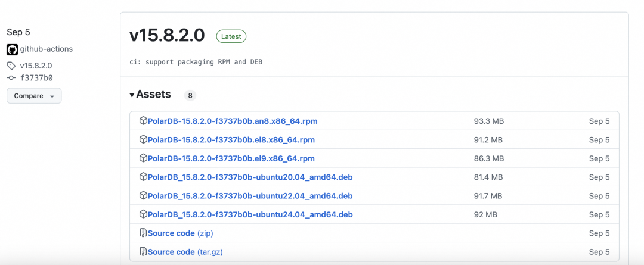Download Source code (tar.gz)
Viewport: 644px width, 265px height.
pyautogui.click(x=185, y=252)
